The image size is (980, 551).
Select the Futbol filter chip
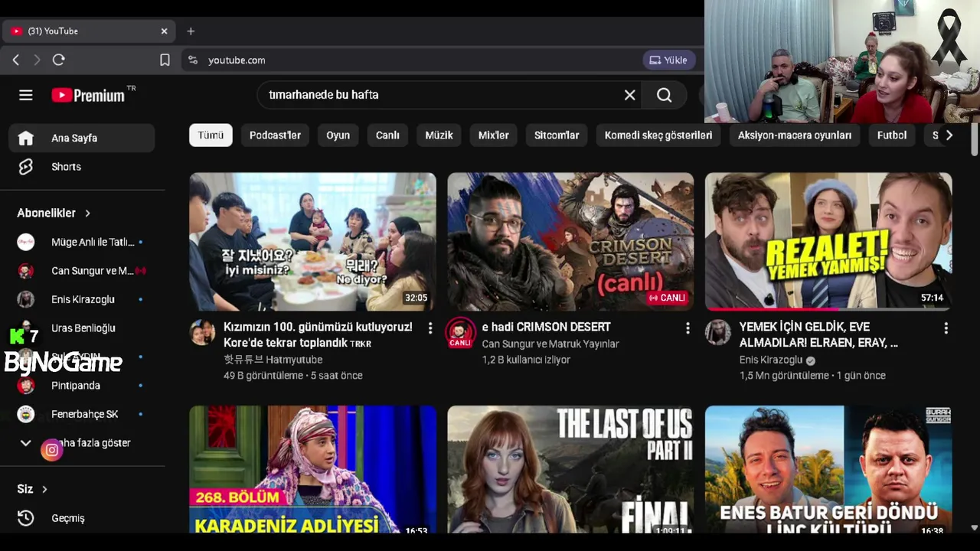click(x=892, y=135)
